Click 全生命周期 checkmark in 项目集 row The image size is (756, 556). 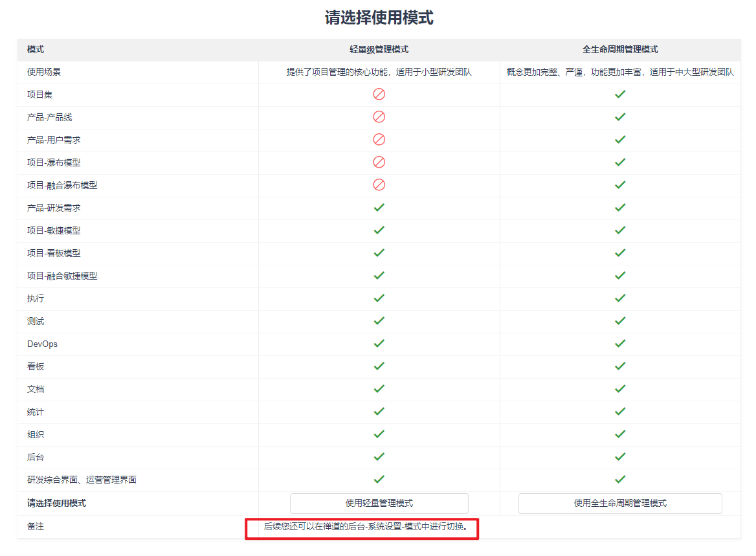tap(620, 94)
